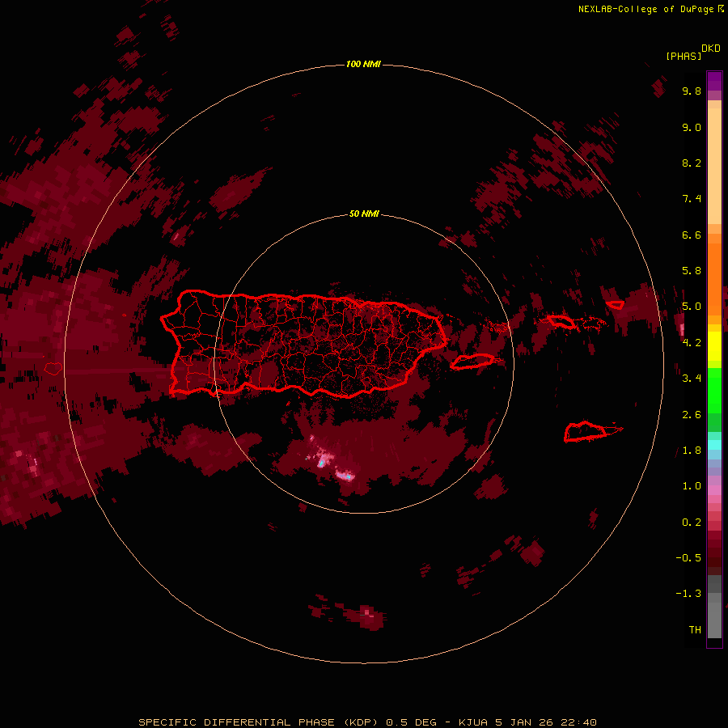Click the TH label on the color scale
Viewport: 728px width, 728px height.
tap(695, 630)
